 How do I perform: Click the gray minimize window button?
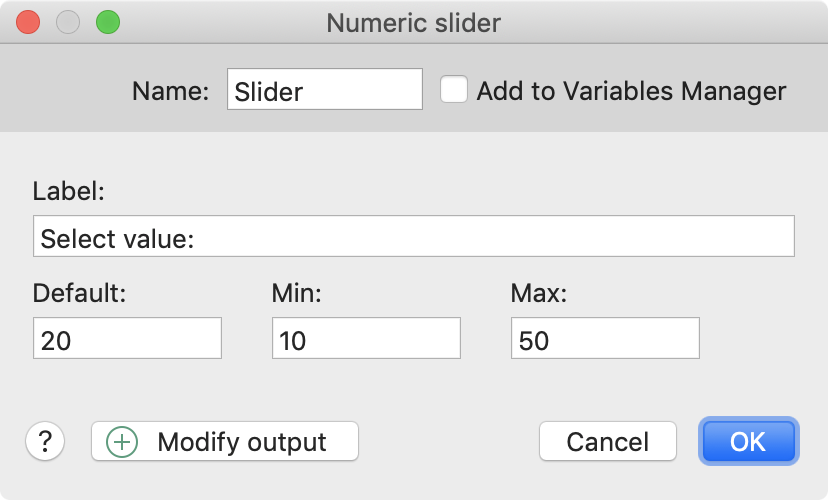click(68, 23)
